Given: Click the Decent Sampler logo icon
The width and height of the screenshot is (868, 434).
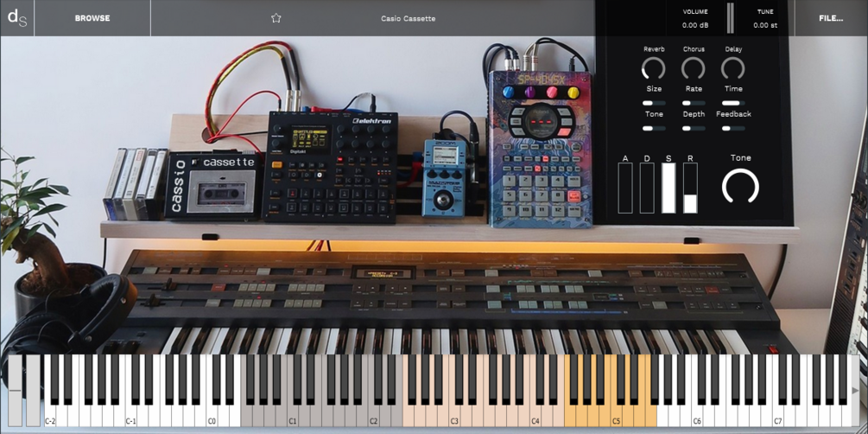Looking at the screenshot, I should 16,18.
